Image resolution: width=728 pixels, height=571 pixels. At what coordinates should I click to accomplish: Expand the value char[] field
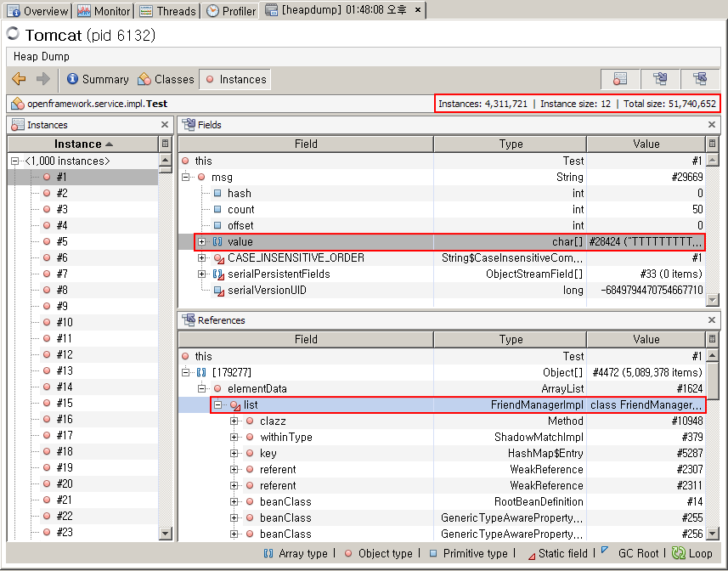pyautogui.click(x=201, y=241)
